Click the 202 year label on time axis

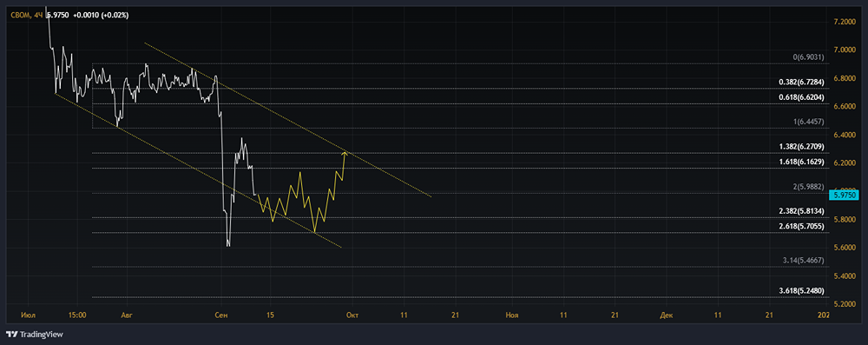824,315
